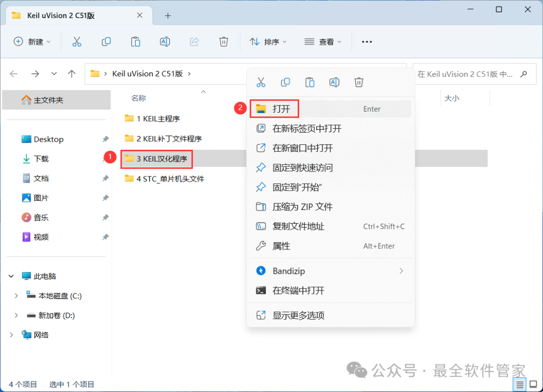Cut using the scissors icon in the context menu
Image resolution: width=543 pixels, height=392 pixels.
tap(261, 82)
